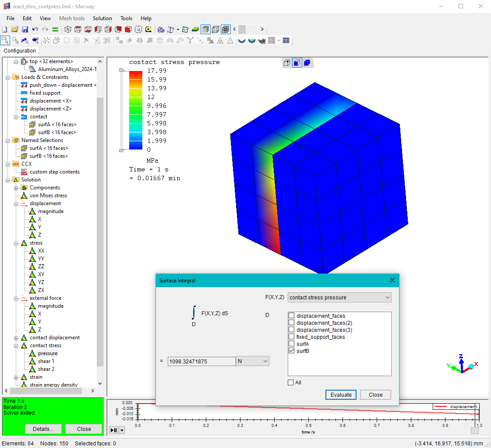Click the New file icon
The width and height of the screenshot is (491, 448).
coord(5,29)
